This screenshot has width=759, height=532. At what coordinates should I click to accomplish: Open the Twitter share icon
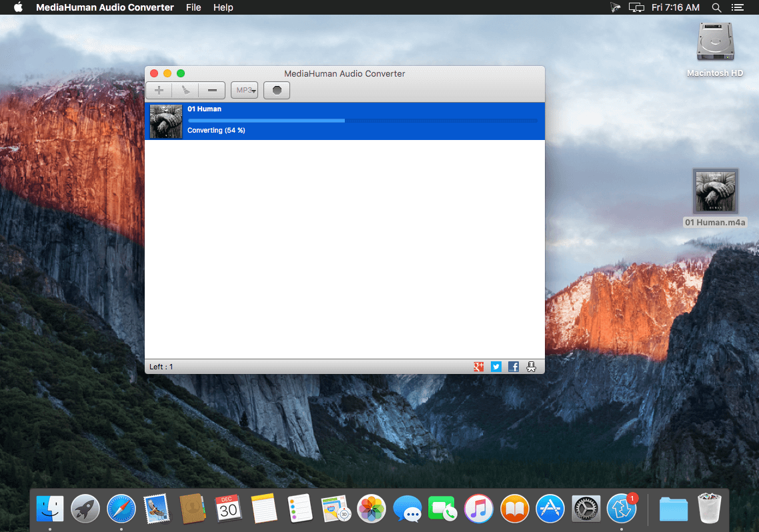[496, 367]
